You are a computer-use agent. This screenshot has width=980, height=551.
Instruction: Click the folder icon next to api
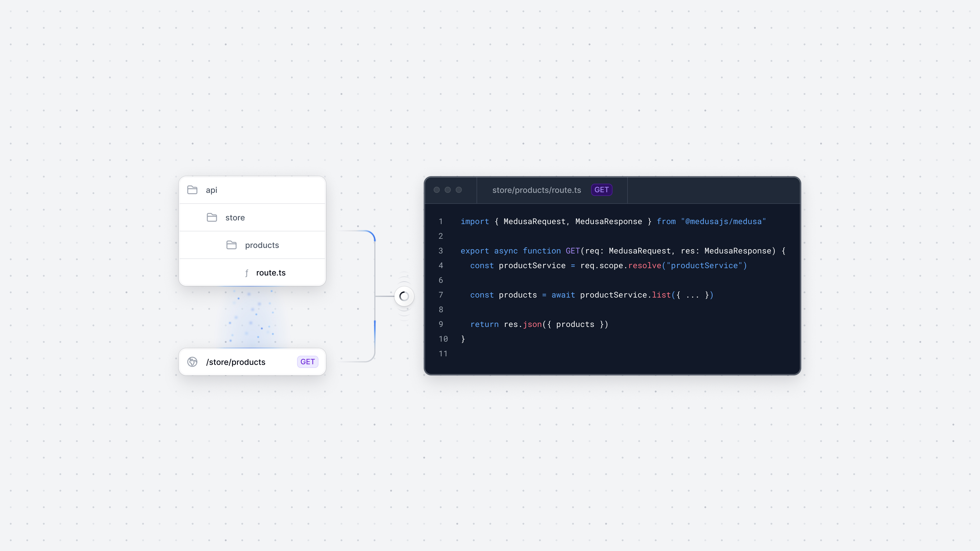point(192,190)
